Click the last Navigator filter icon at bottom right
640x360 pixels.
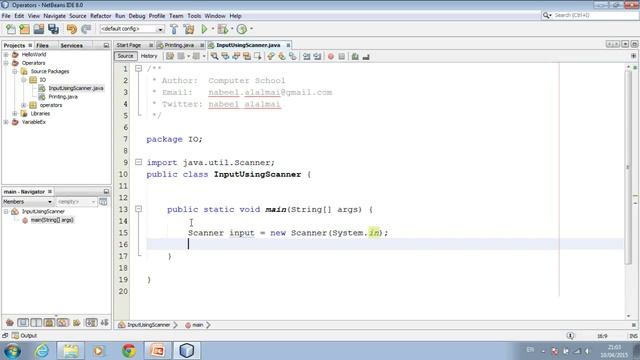[x=104, y=323]
